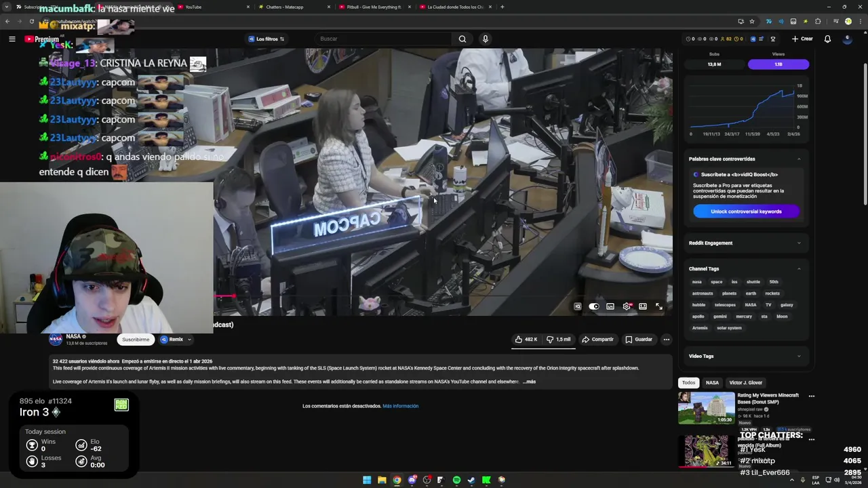Like the video (482 K)
Viewport: 868px width, 488px height.
pos(526,340)
